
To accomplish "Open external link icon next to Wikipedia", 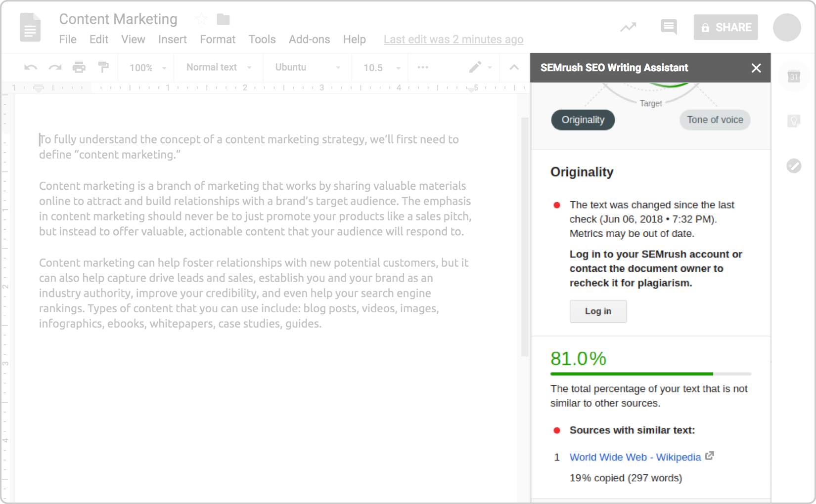I will [710, 456].
